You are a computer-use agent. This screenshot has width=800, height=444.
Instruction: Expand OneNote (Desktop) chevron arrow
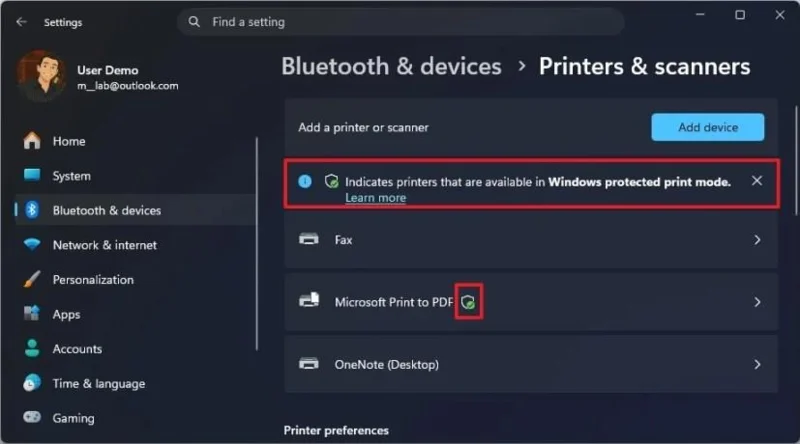(757, 364)
